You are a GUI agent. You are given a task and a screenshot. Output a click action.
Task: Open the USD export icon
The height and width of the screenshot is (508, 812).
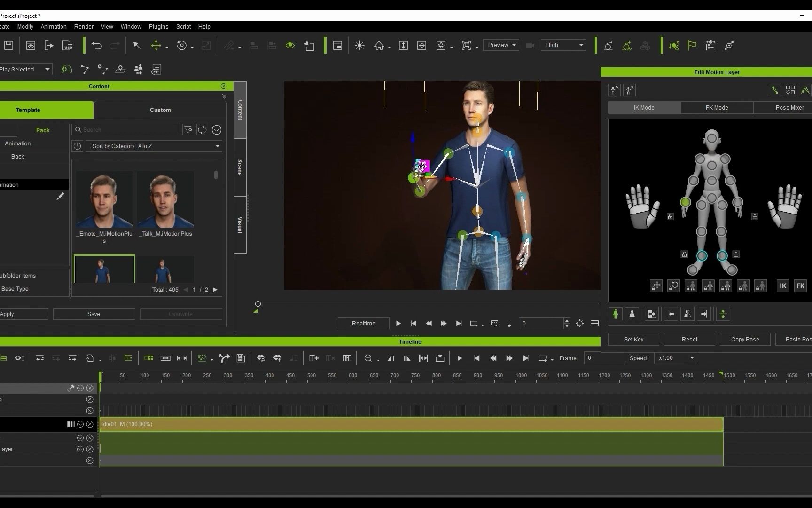point(68,46)
